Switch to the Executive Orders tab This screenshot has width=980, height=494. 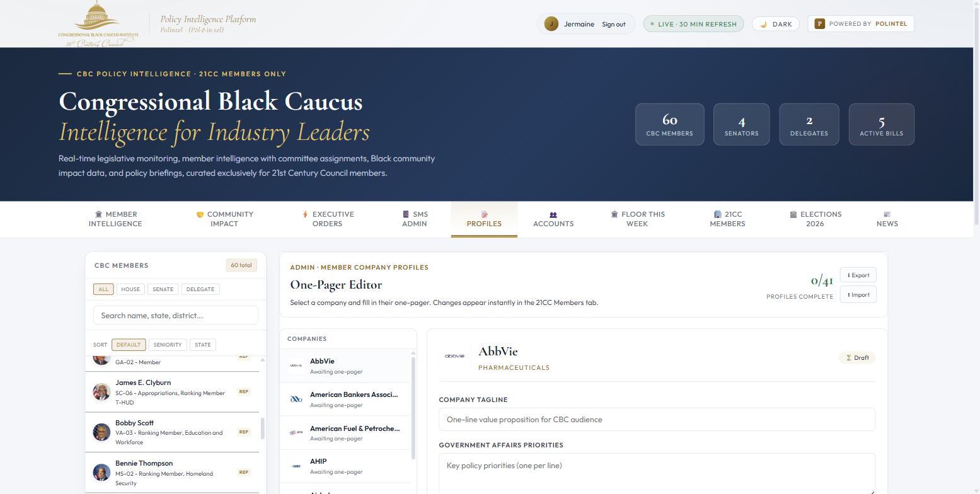pyautogui.click(x=327, y=219)
